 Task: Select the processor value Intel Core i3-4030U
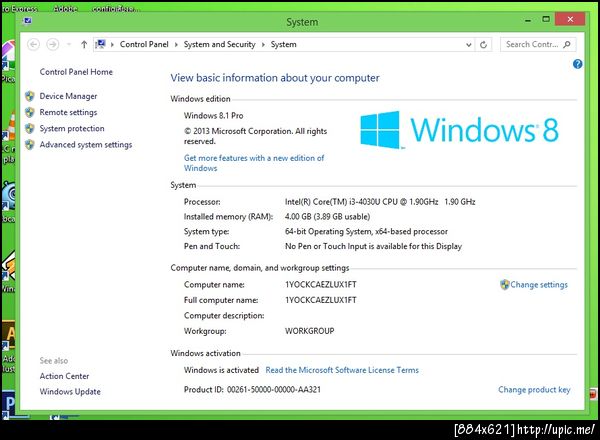click(380, 202)
